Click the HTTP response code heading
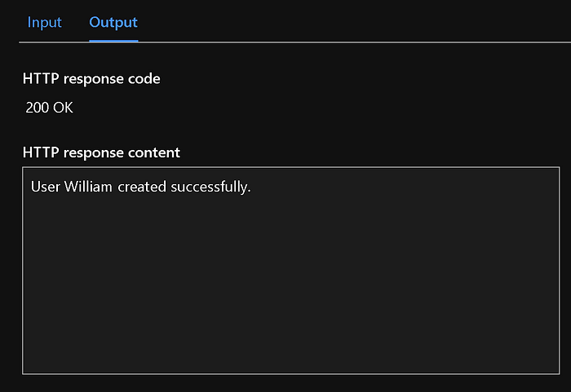Viewport: 571px width, 392px height. pyautogui.click(x=91, y=79)
